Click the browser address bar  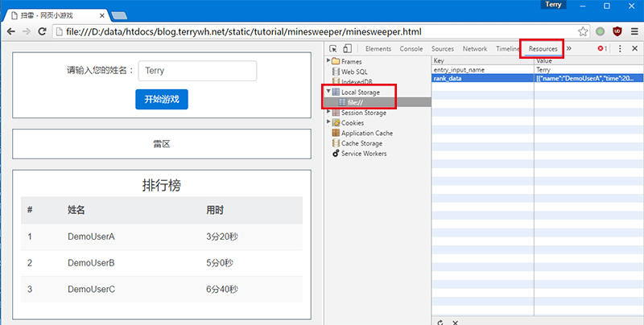pos(315,31)
